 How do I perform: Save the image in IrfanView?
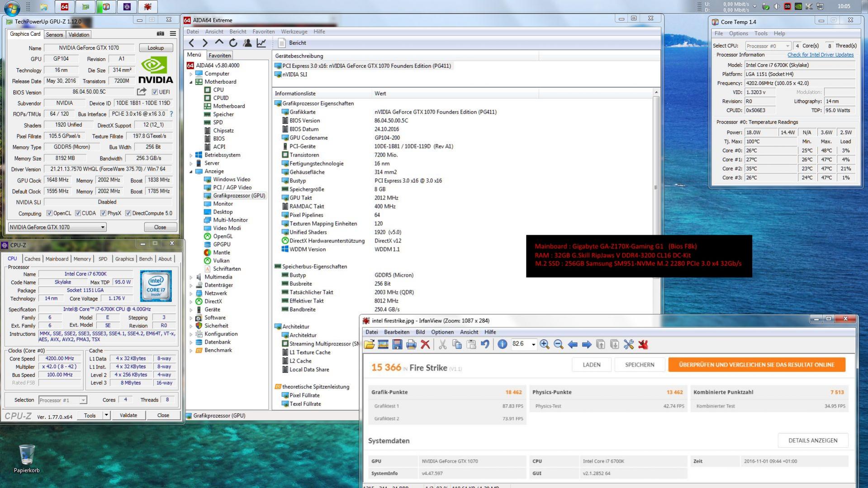tap(397, 345)
